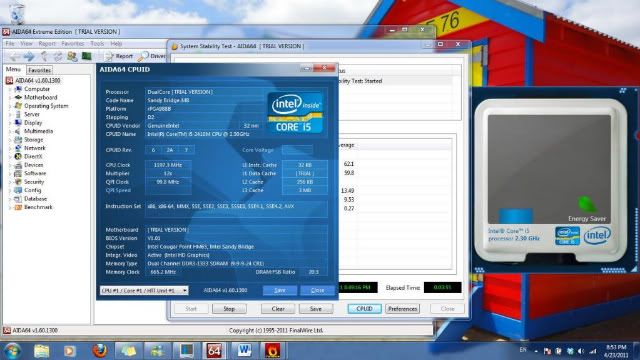Select the Security icon in the tree

(18, 182)
